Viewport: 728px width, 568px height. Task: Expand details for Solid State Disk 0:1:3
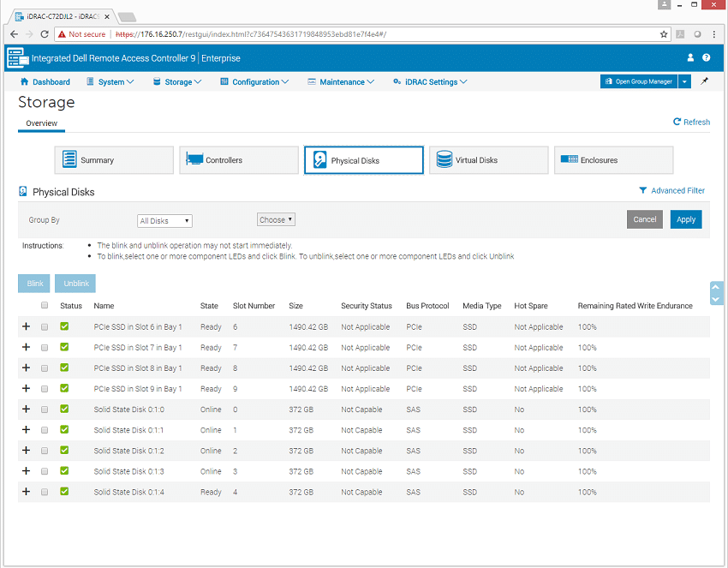[26, 470]
